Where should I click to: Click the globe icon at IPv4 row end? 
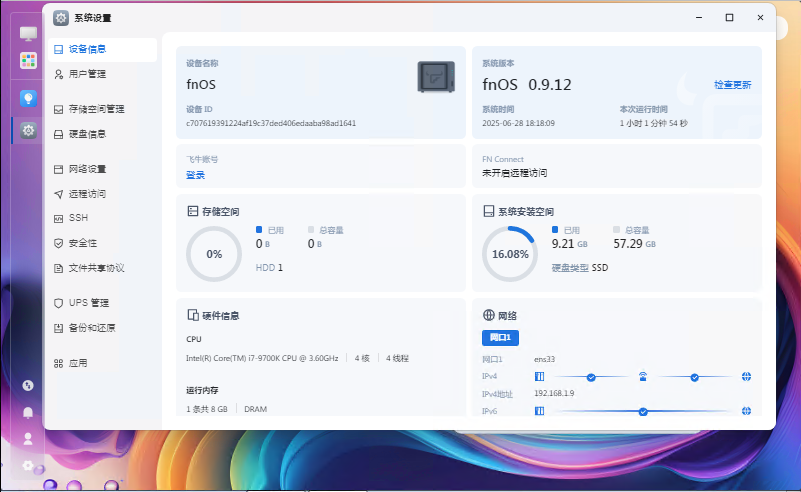pyautogui.click(x=746, y=377)
